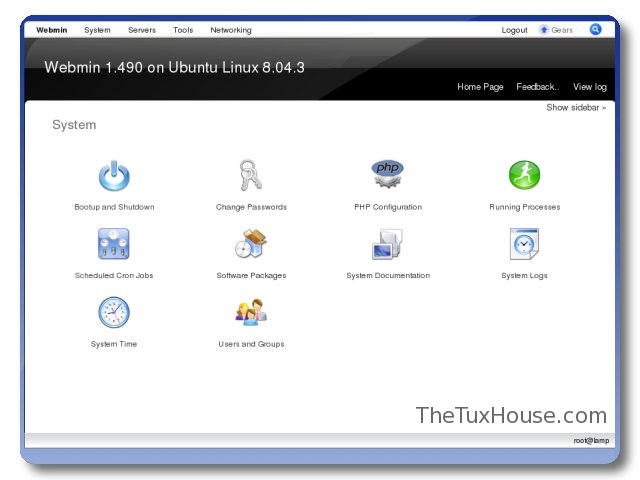640x480 pixels.
Task: Click the System Time label
Action: (x=113, y=344)
